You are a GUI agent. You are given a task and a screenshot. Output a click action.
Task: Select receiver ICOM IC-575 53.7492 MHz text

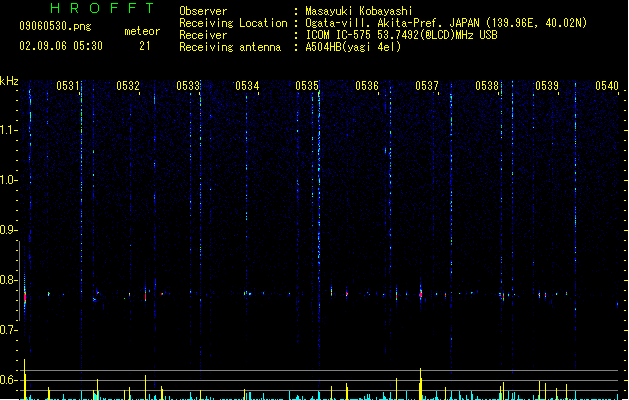[x=402, y=35]
